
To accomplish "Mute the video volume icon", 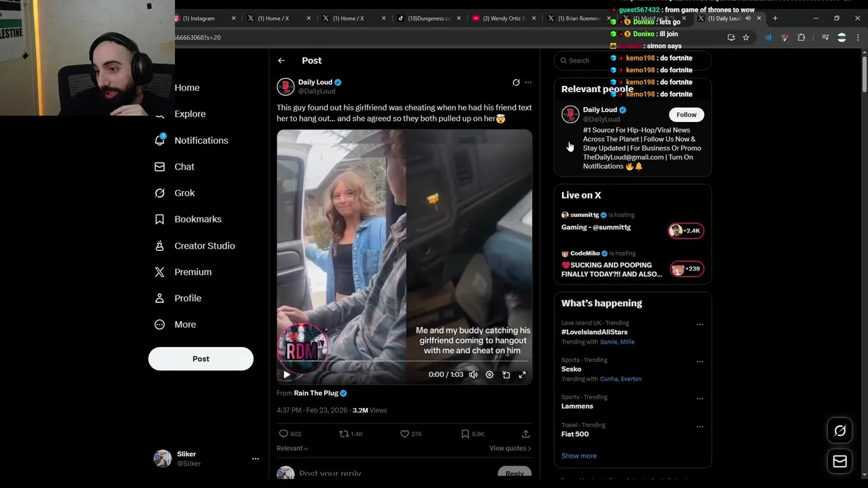I will point(473,374).
